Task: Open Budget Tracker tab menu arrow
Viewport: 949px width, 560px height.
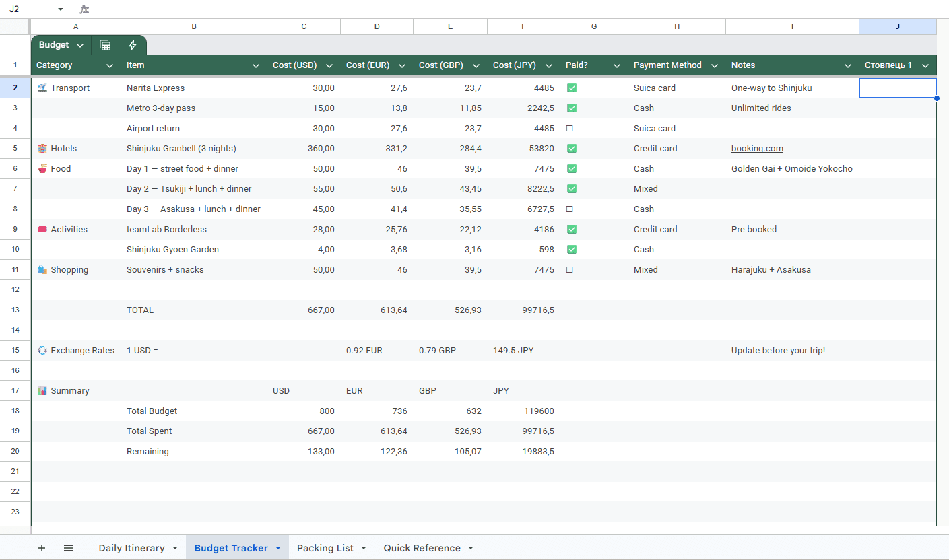Action: click(278, 548)
